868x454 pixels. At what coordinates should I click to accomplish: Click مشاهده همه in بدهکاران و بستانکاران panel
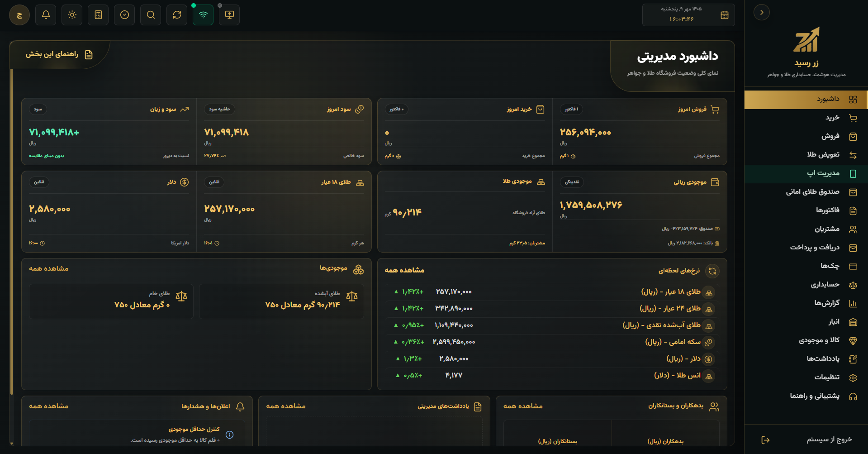point(523,406)
